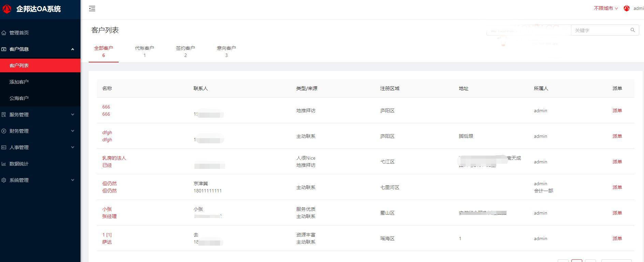Collapse sidebar with the menu fold icon

(92, 9)
